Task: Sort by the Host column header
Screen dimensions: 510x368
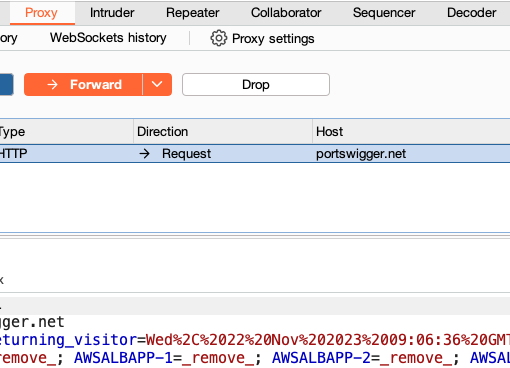Action: pyautogui.click(x=411, y=132)
